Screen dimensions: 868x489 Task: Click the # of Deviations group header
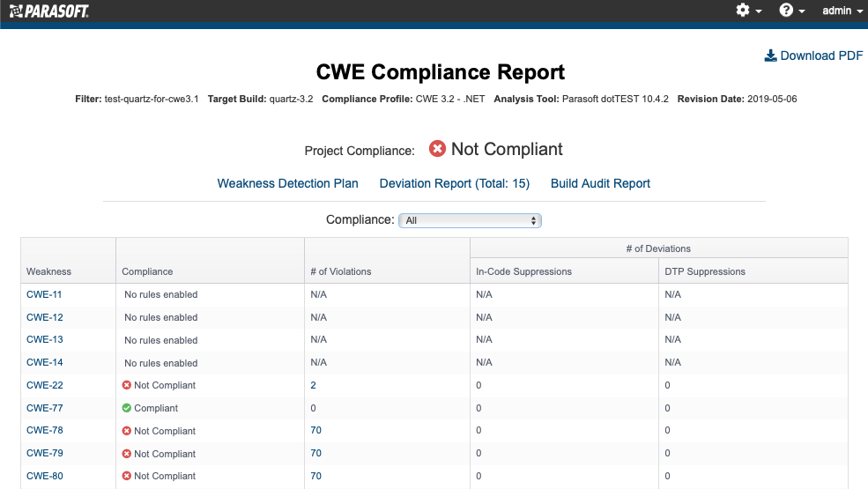coord(658,248)
